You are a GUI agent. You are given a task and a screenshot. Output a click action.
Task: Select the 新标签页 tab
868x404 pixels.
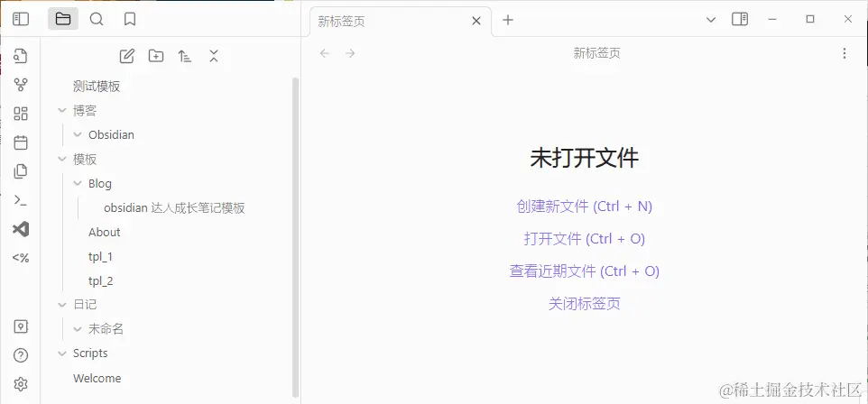(401, 22)
